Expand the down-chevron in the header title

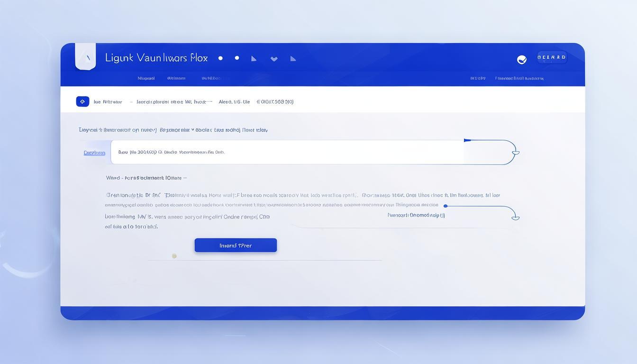coord(274,59)
